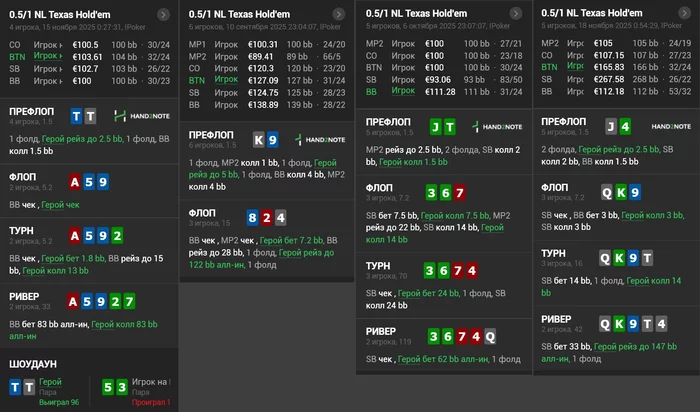This screenshot has height=412, width=700.
Task: Click 'Герой колл 7.5 bb' link
Action: click(x=455, y=216)
